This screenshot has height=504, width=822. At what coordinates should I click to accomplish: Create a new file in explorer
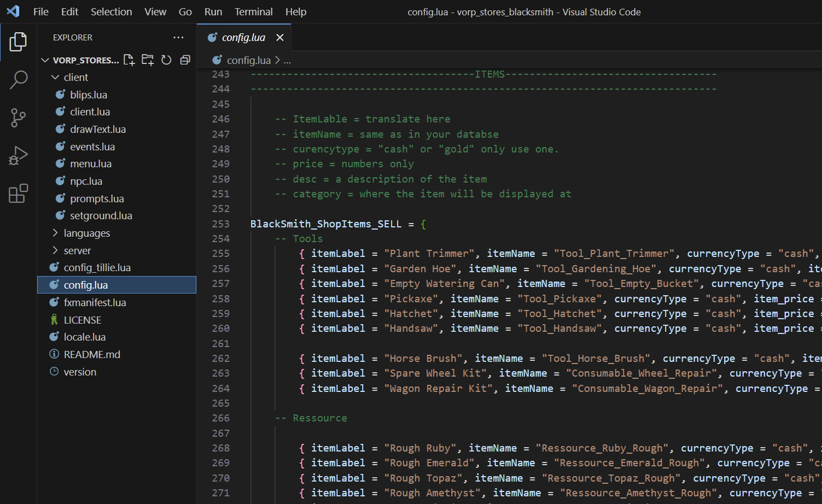(x=129, y=60)
